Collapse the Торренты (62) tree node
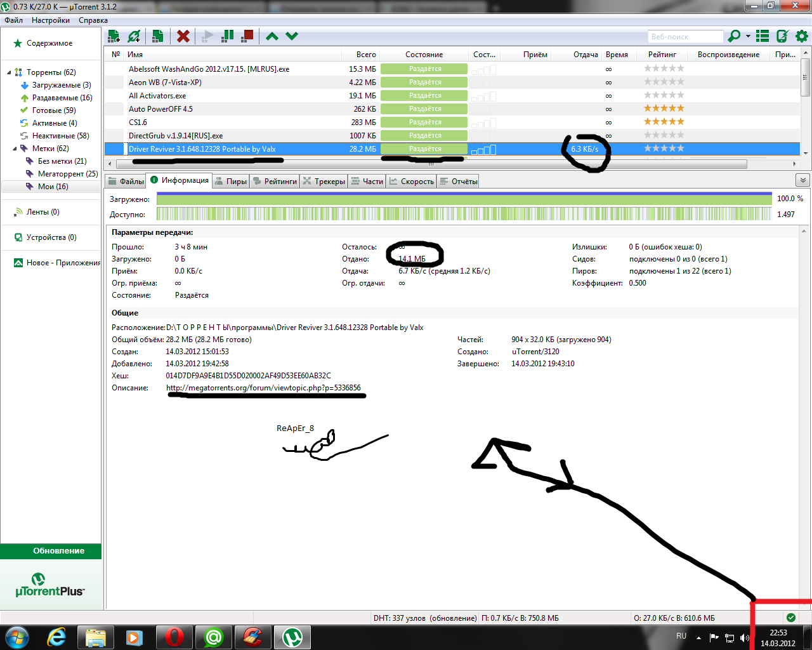 click(9, 72)
